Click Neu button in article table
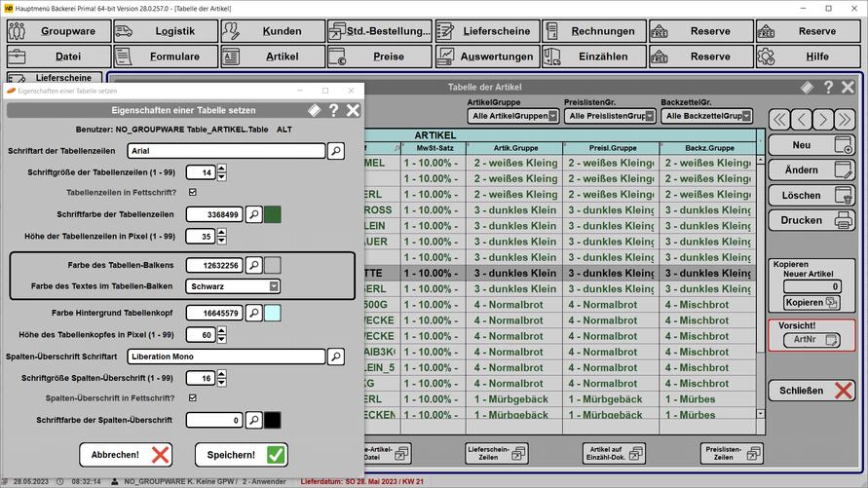Viewport: 868px width, 488px height. point(811,145)
